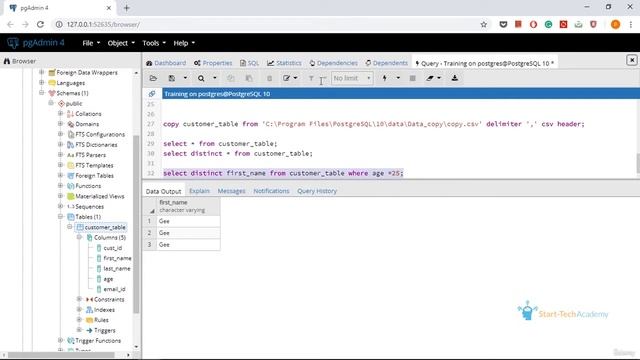Download results as CSV
The height and width of the screenshot is (360, 640).
pos(455,78)
